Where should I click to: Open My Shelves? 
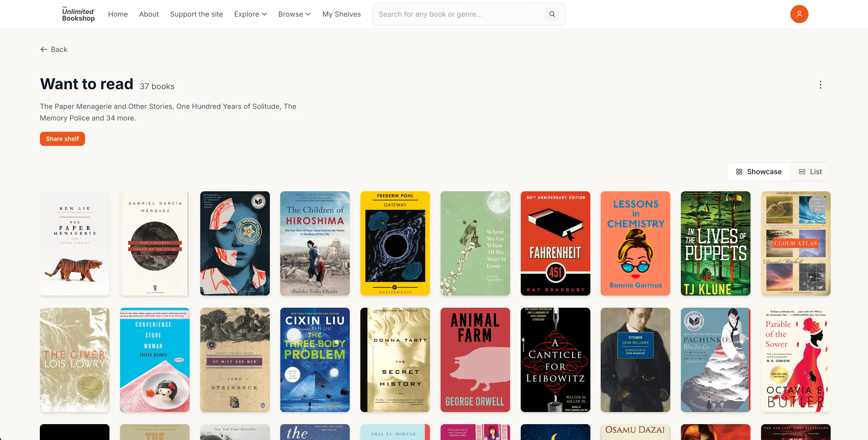[342, 14]
